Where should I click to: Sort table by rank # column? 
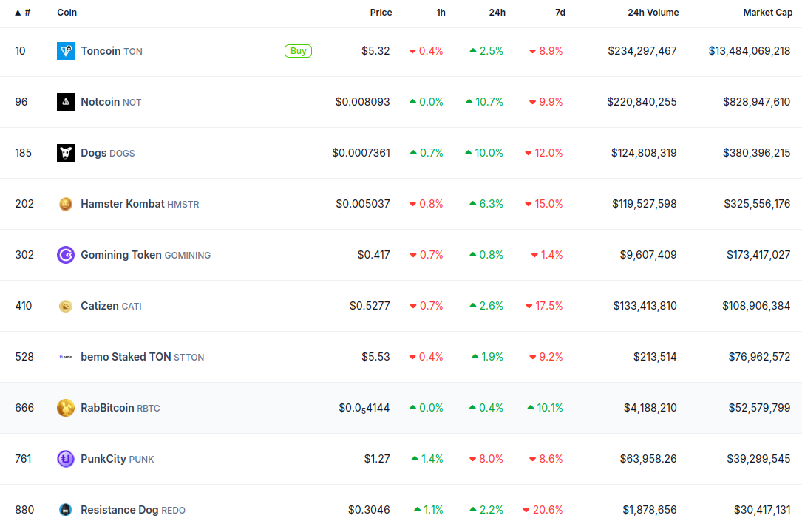(x=22, y=13)
